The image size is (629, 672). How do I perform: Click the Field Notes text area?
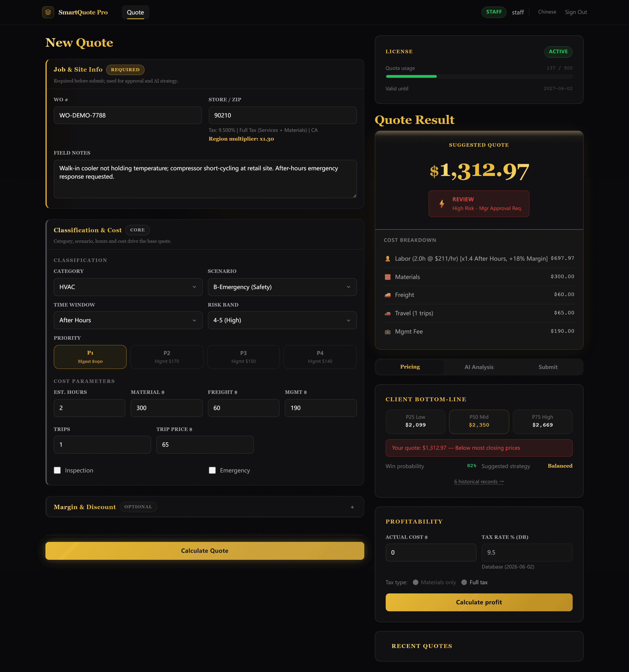click(205, 179)
